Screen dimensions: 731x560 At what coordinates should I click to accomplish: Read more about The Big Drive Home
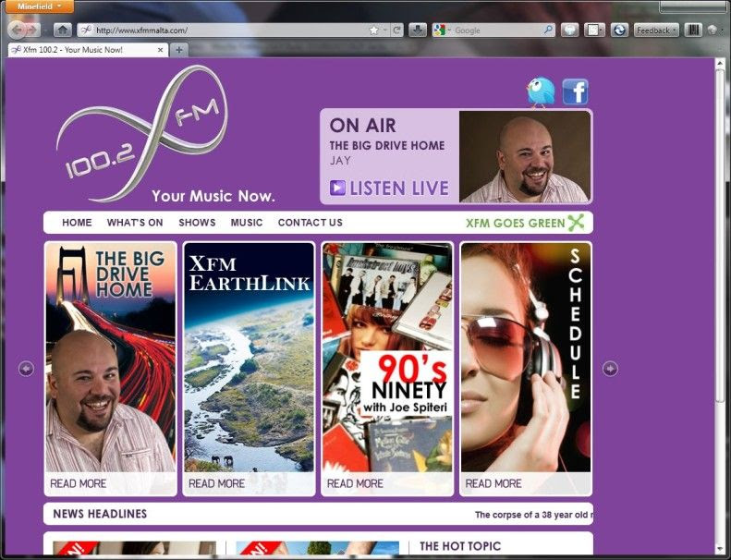(79, 483)
